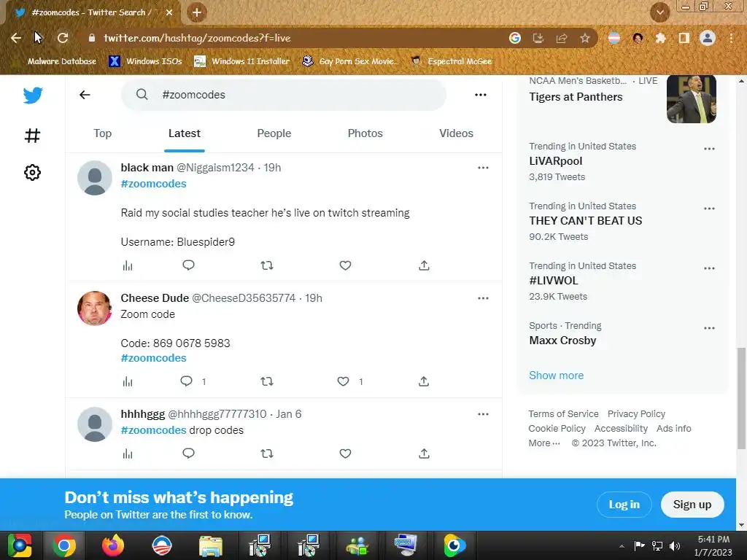Switch to the People tab
This screenshot has height=560, width=747.
[274, 133]
